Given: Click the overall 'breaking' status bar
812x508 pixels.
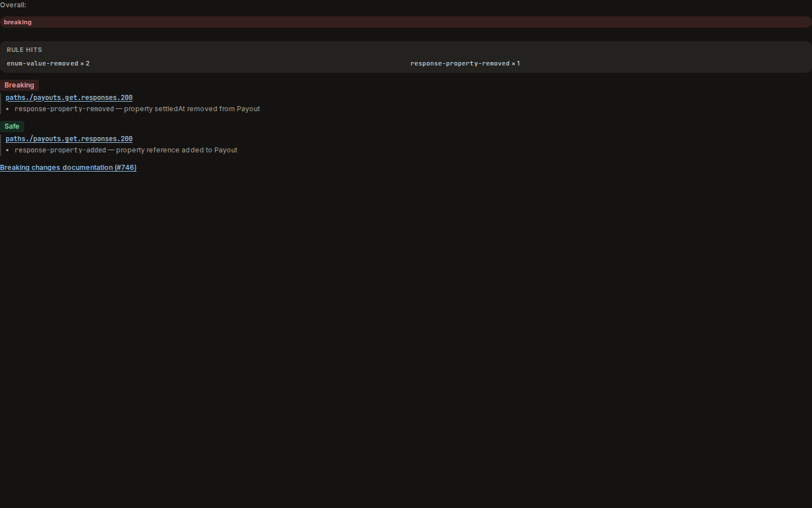Looking at the screenshot, I should (406, 22).
